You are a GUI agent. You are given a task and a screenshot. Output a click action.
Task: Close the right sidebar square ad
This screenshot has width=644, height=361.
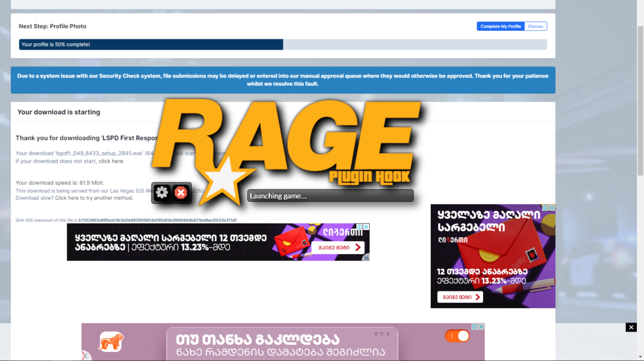click(x=552, y=208)
